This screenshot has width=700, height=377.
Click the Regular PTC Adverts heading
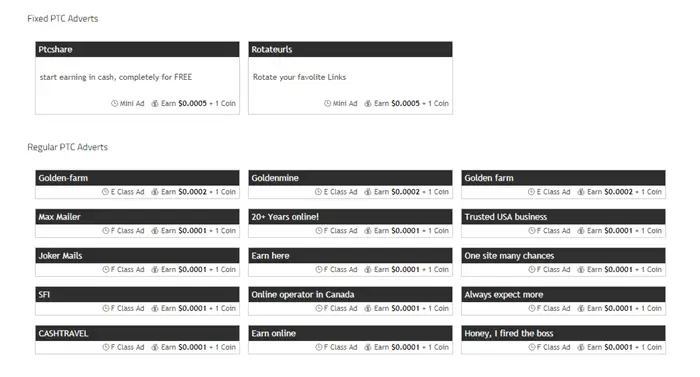click(x=67, y=147)
